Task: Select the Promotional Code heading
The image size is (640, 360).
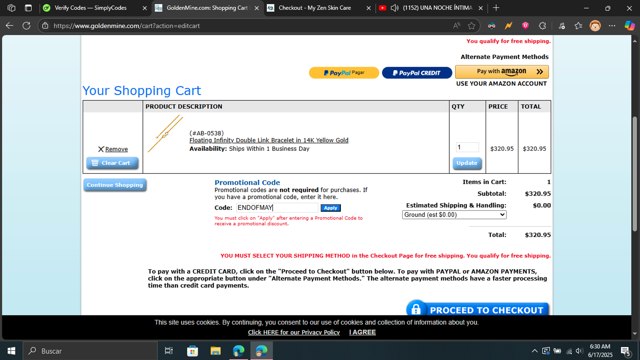Action: pyautogui.click(x=247, y=182)
